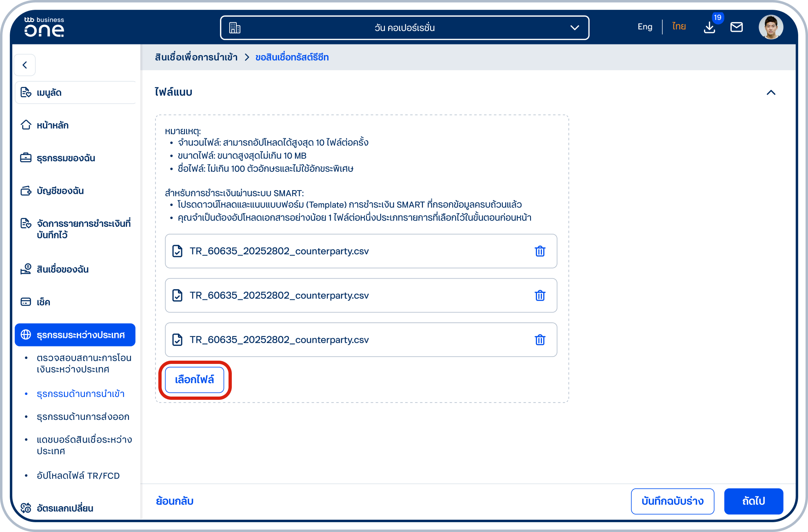Open the downloads icon with badge 19
The image size is (808, 532).
tap(710, 27)
